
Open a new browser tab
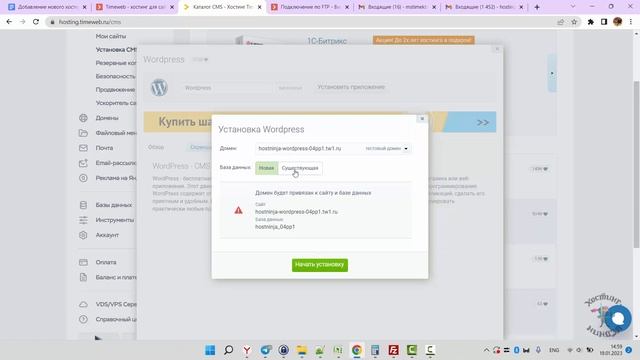point(537,7)
